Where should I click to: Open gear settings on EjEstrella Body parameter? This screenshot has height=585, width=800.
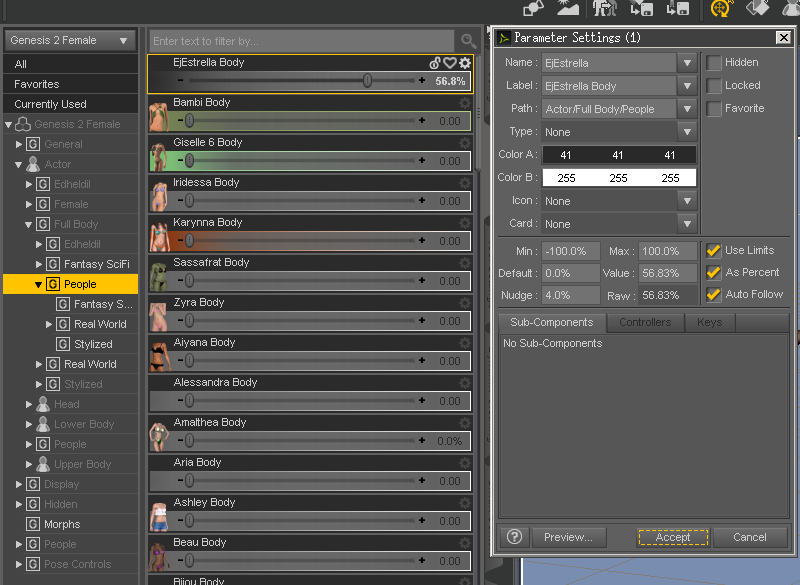pyautogui.click(x=464, y=62)
